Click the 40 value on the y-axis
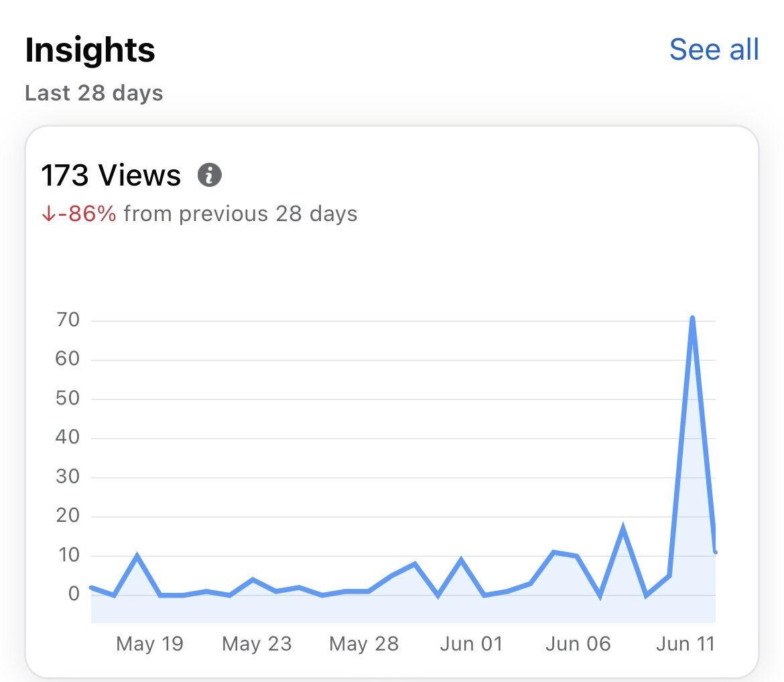The width and height of the screenshot is (784, 682). (66, 438)
